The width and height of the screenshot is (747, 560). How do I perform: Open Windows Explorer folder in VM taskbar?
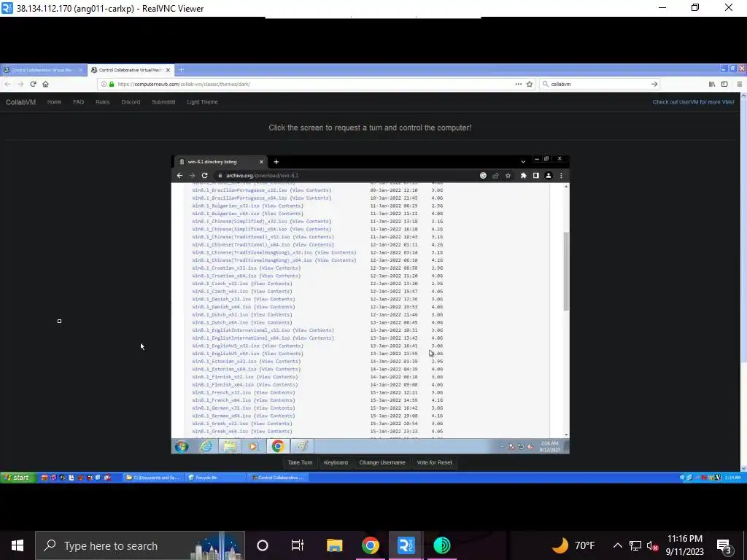tap(230, 447)
